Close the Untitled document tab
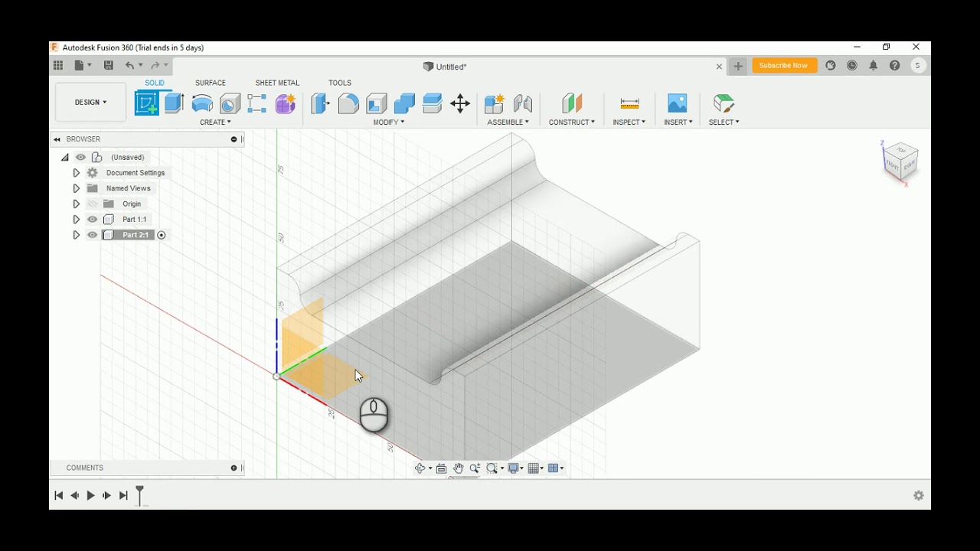980x551 pixels. coord(719,67)
